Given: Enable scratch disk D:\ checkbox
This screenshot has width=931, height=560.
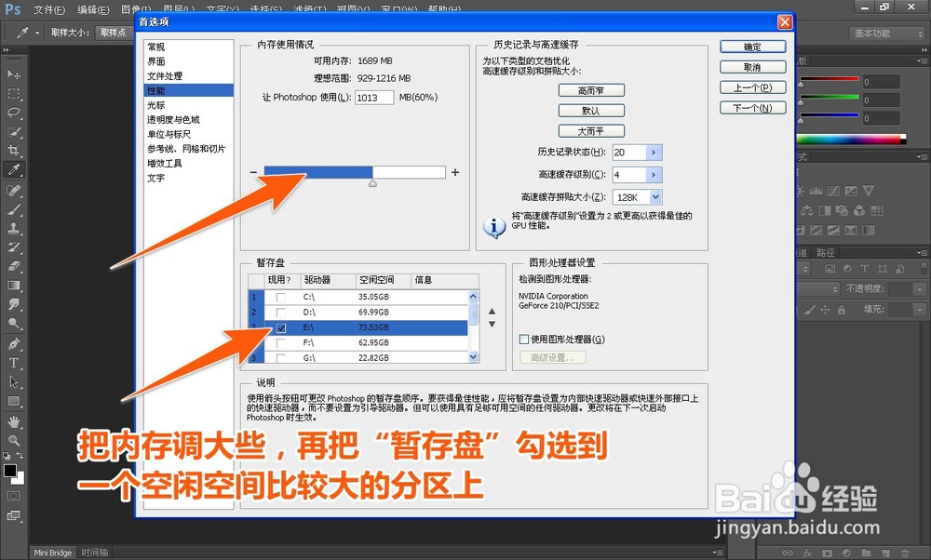Looking at the screenshot, I should pos(281,313).
